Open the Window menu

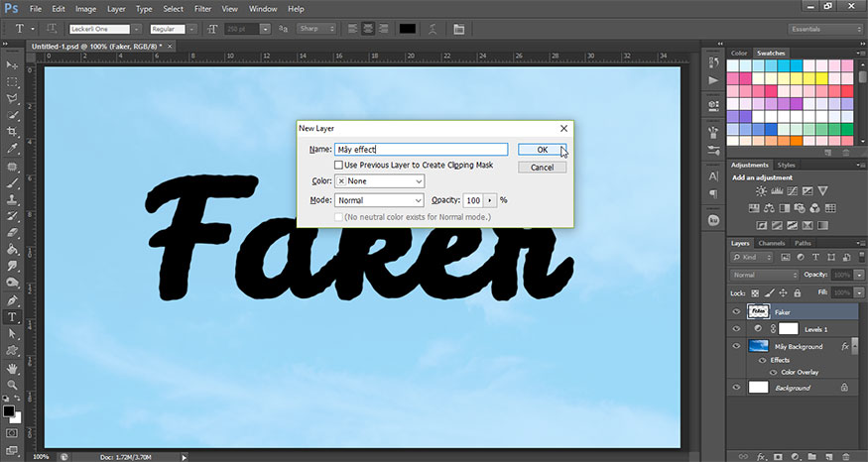click(263, 9)
